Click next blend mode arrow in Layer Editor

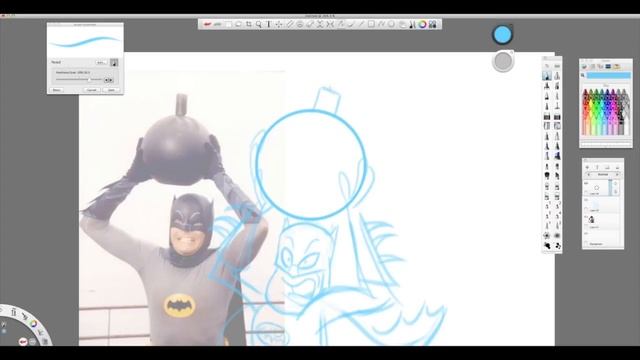pos(617,174)
